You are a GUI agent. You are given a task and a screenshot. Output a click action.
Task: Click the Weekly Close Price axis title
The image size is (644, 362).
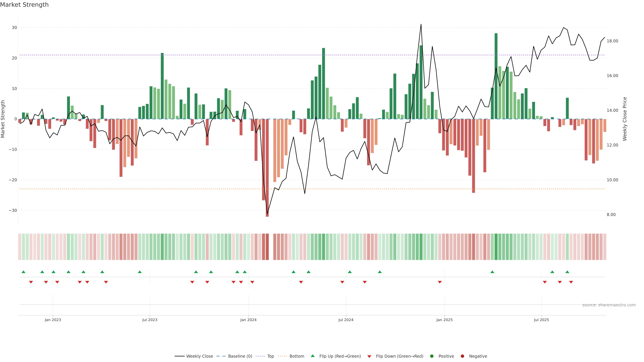625,119
